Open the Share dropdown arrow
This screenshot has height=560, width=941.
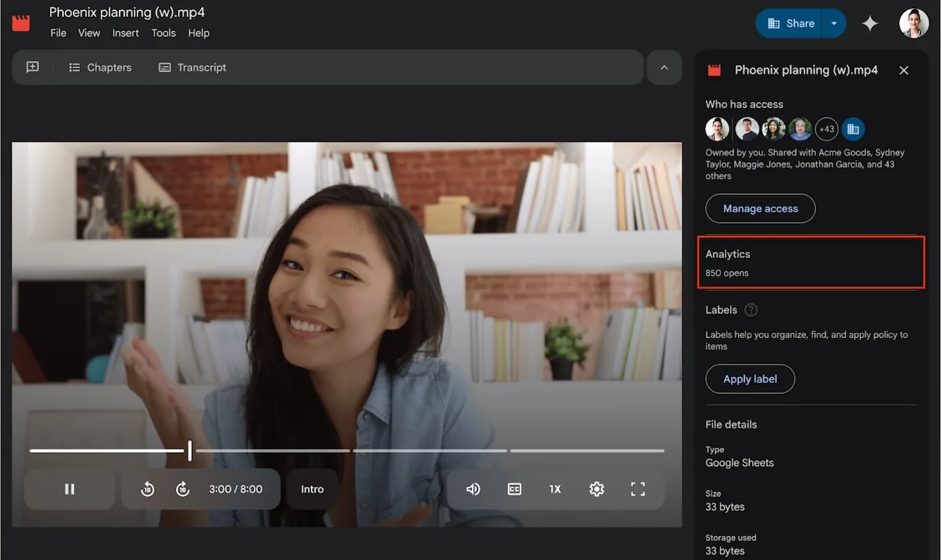pos(834,23)
